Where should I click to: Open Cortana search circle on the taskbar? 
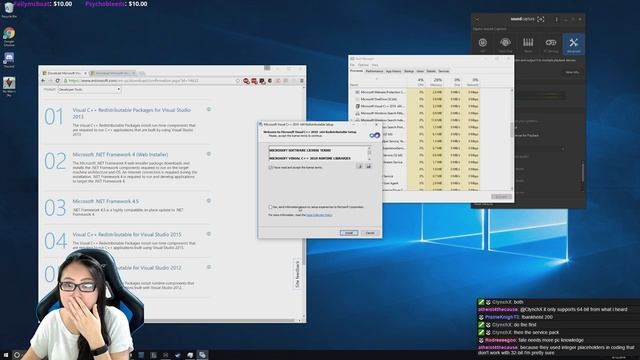click(x=17, y=355)
